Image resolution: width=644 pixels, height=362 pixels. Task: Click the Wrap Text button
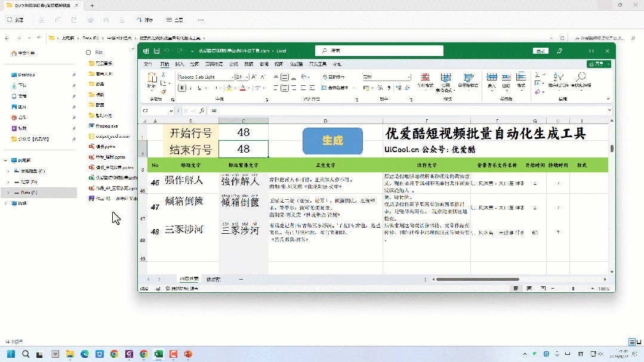[334, 77]
